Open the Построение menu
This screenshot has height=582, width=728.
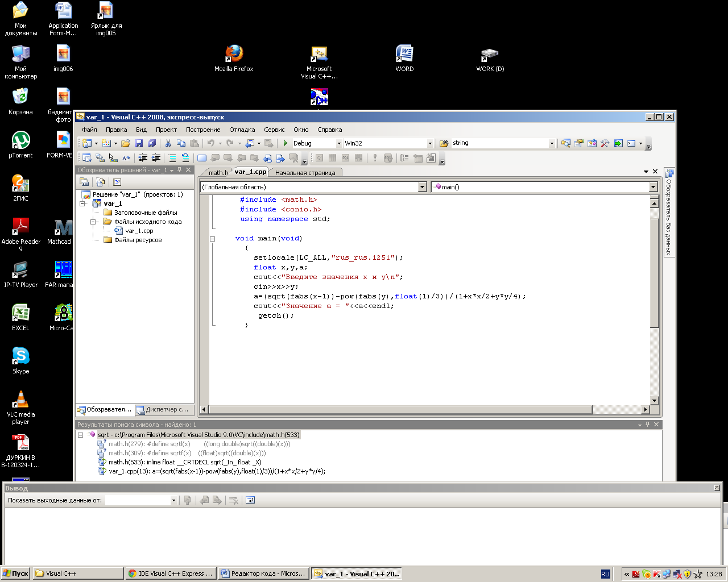pyautogui.click(x=203, y=130)
